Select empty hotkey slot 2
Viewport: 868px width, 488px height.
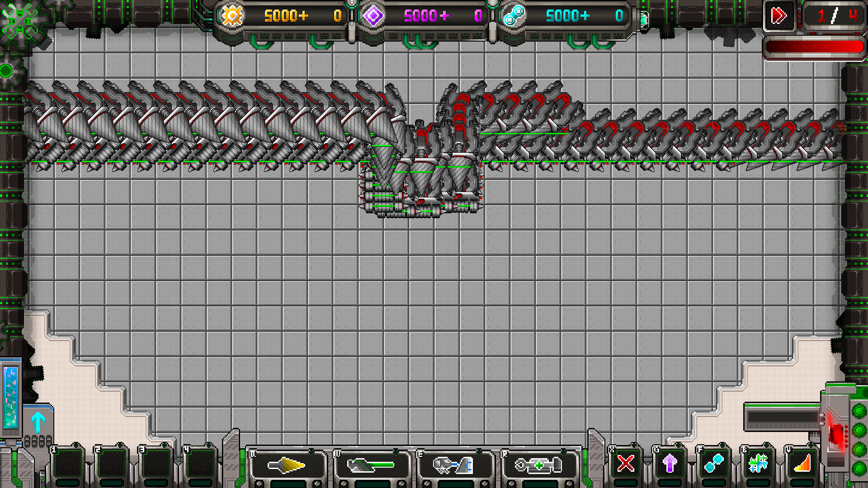(112, 464)
